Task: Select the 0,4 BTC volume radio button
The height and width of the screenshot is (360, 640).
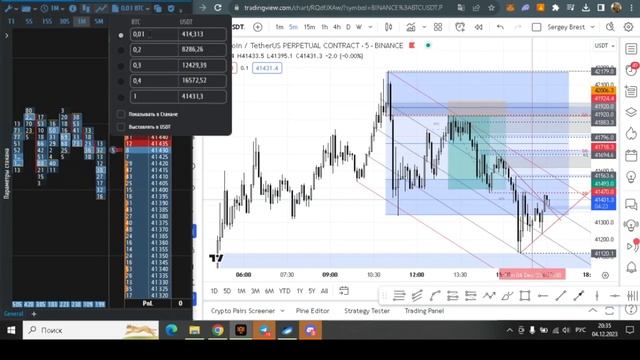Action: (121, 82)
